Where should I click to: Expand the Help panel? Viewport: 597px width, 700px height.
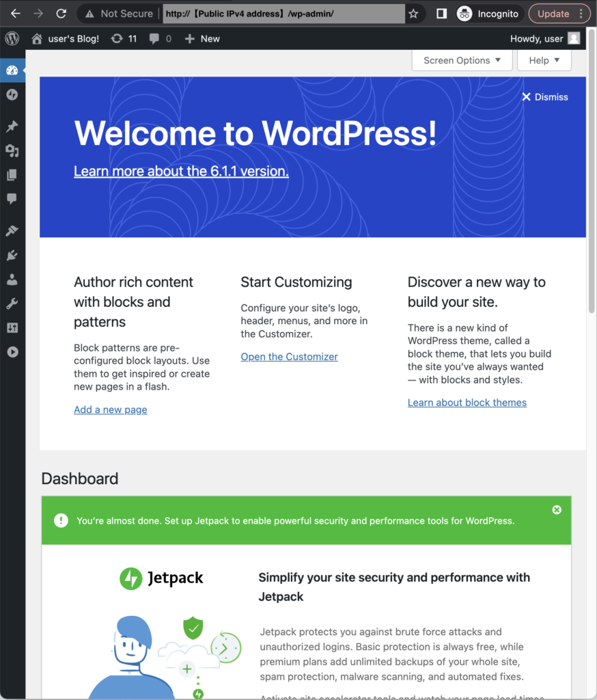(544, 60)
